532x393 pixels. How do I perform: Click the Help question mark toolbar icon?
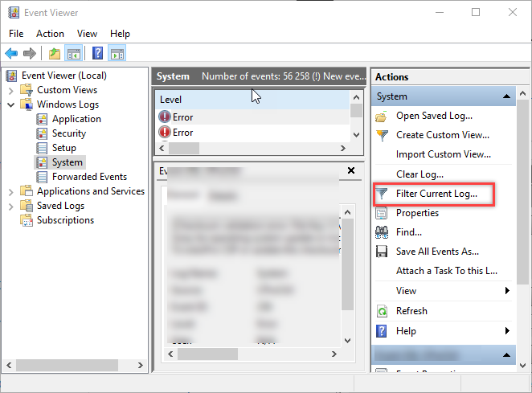click(97, 54)
